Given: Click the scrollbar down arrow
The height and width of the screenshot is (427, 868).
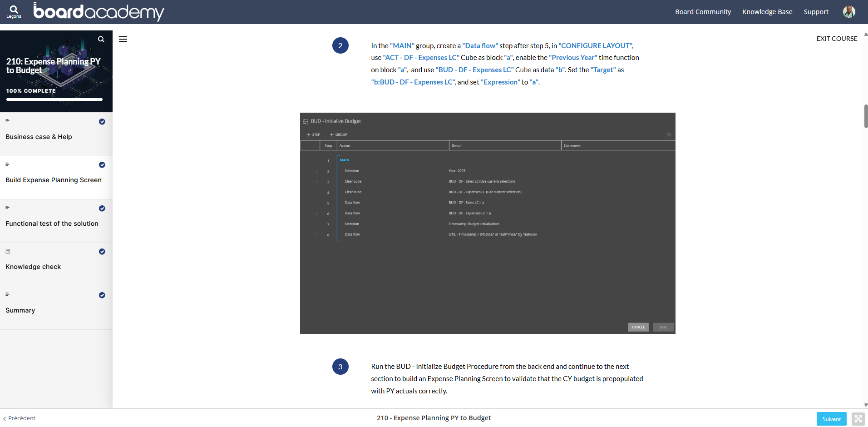Looking at the screenshot, I should (x=866, y=405).
